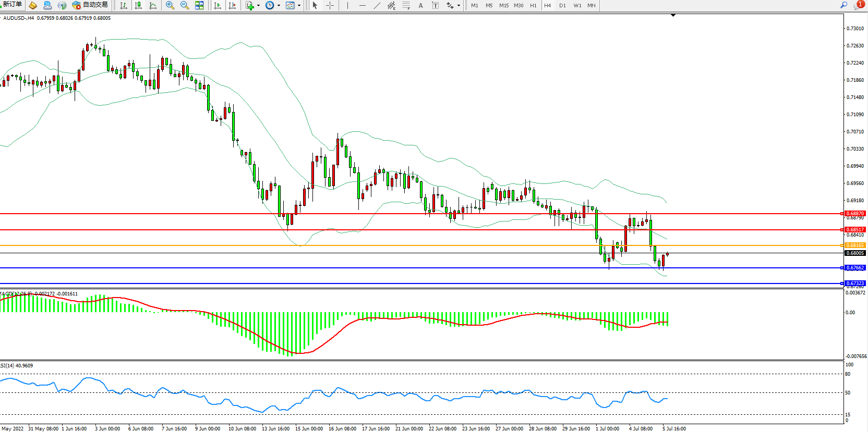Image resolution: width=868 pixels, height=432 pixels.
Task: Click the Zoom Out magnifier icon
Action: pos(184,5)
